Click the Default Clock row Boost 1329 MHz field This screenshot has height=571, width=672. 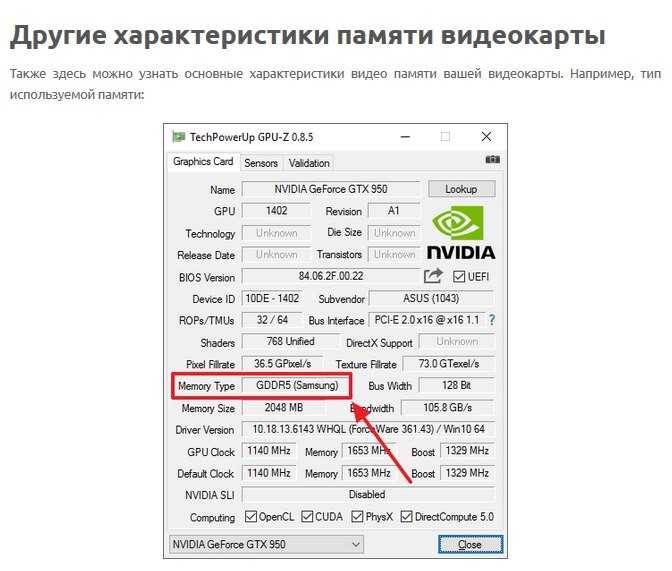click(x=467, y=473)
